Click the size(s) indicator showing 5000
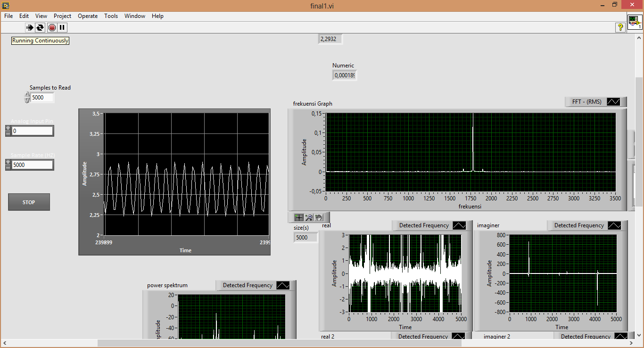Image resolution: width=644 pixels, height=348 pixels. click(x=305, y=238)
